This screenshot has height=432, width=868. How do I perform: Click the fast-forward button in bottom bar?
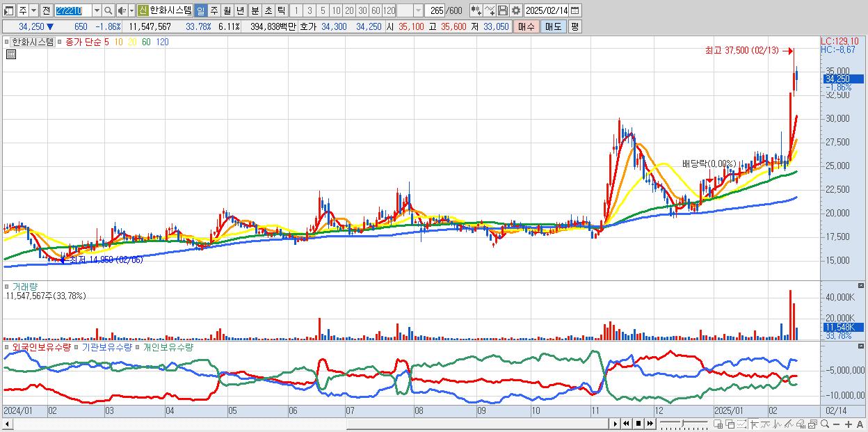(650, 424)
